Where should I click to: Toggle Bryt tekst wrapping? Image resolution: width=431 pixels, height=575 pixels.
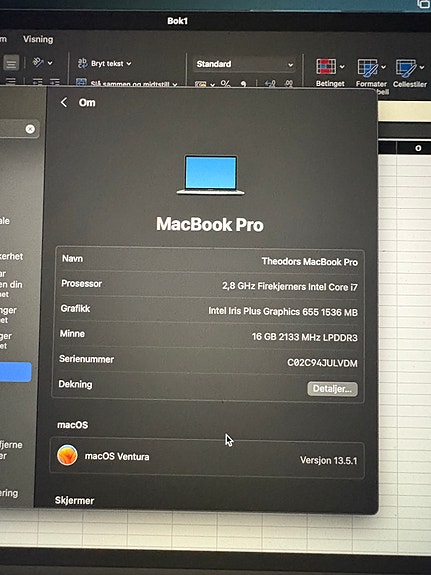(105, 63)
